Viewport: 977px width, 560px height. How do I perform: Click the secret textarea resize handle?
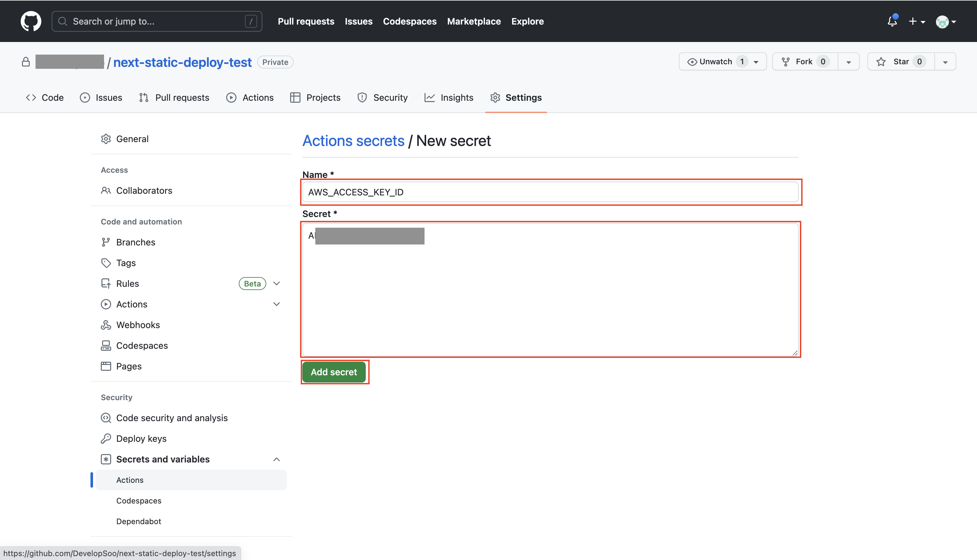795,353
